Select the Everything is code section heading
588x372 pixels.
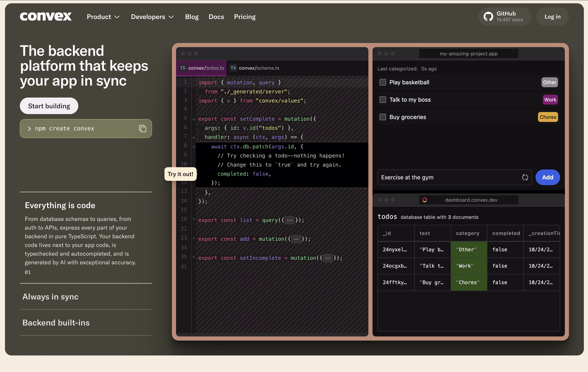pos(60,205)
